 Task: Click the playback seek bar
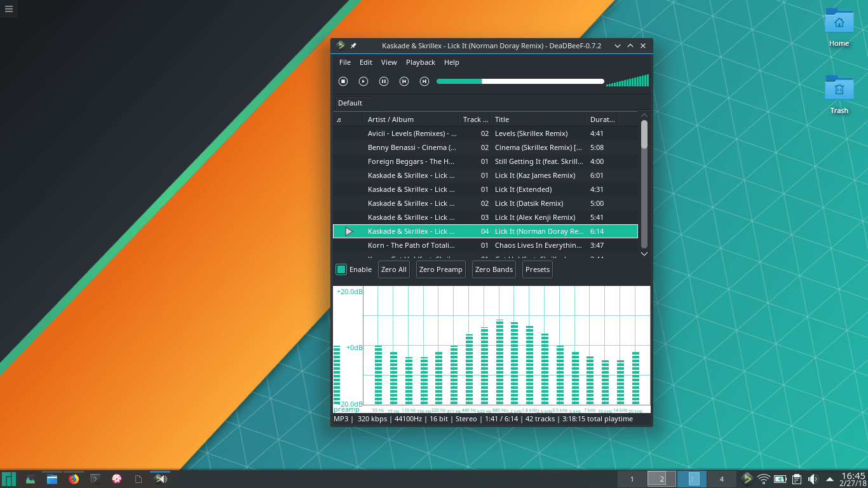click(520, 81)
